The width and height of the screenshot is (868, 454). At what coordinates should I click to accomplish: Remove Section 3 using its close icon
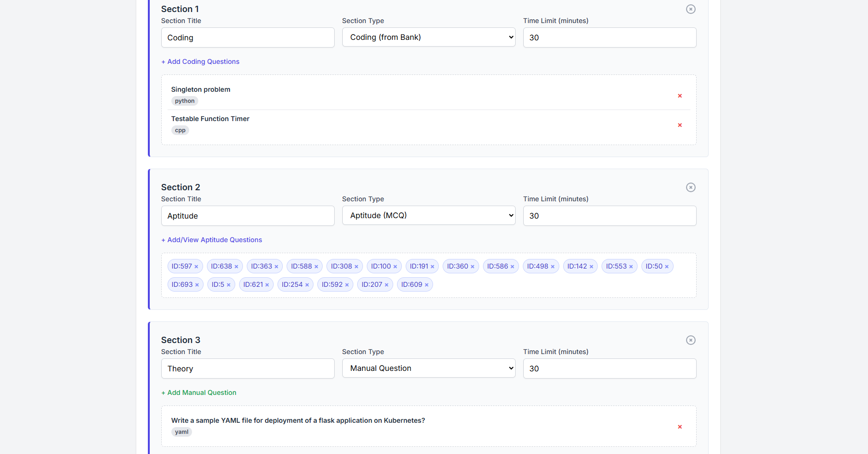[690, 340]
